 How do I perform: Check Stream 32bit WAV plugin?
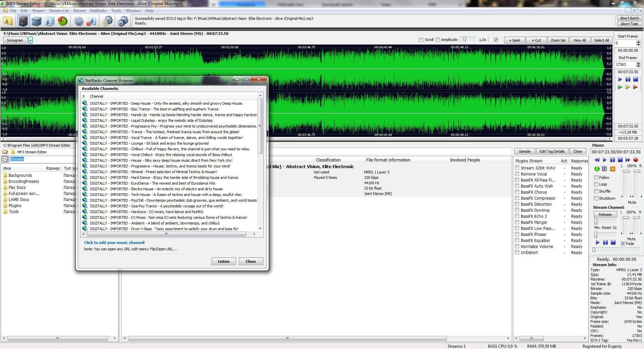[x=517, y=168]
